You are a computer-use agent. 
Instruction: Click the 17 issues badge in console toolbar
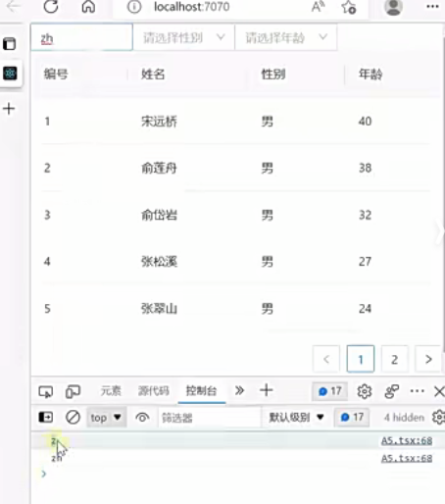352,418
